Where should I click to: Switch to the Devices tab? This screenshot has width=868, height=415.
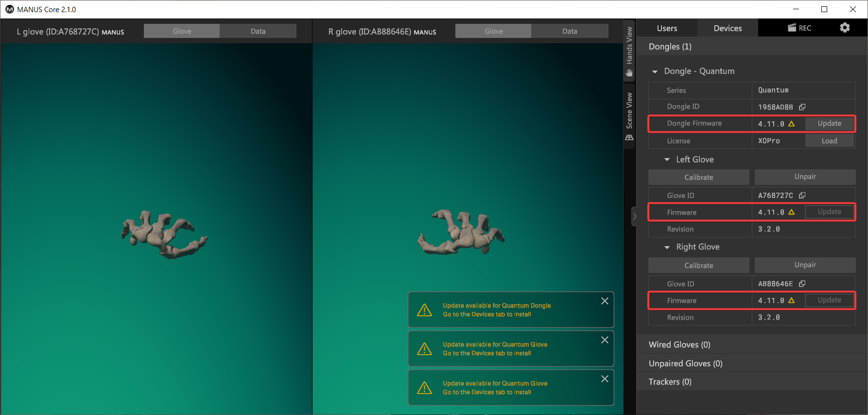[x=728, y=28]
